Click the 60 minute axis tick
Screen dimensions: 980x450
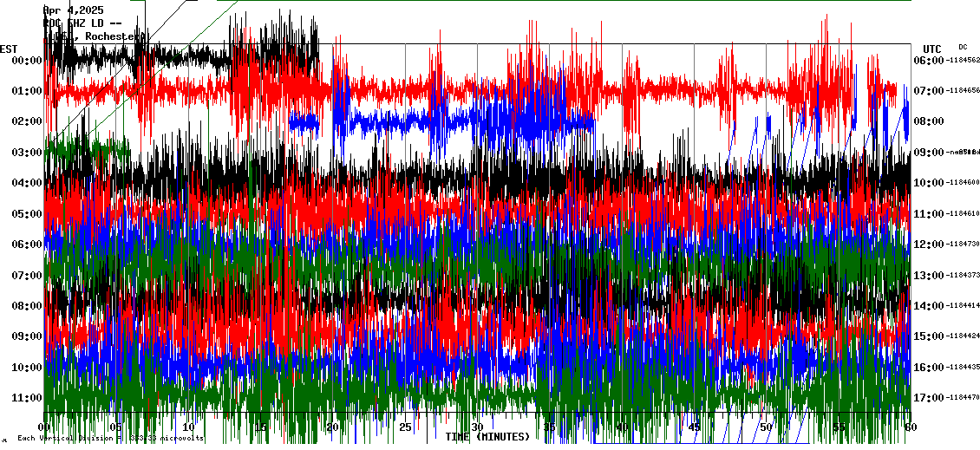pyautogui.click(x=909, y=427)
